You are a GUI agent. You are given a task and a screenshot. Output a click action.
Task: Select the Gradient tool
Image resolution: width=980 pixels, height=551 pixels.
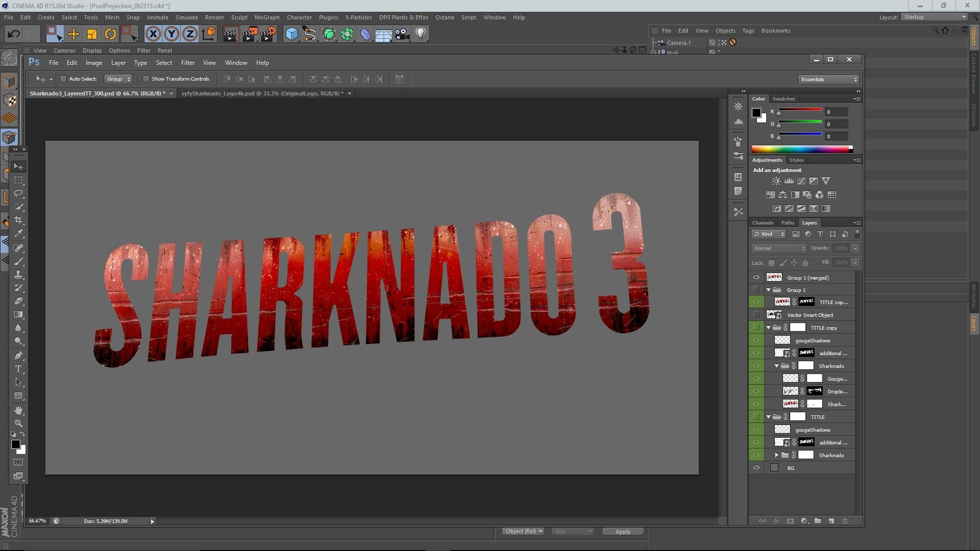pyautogui.click(x=18, y=315)
